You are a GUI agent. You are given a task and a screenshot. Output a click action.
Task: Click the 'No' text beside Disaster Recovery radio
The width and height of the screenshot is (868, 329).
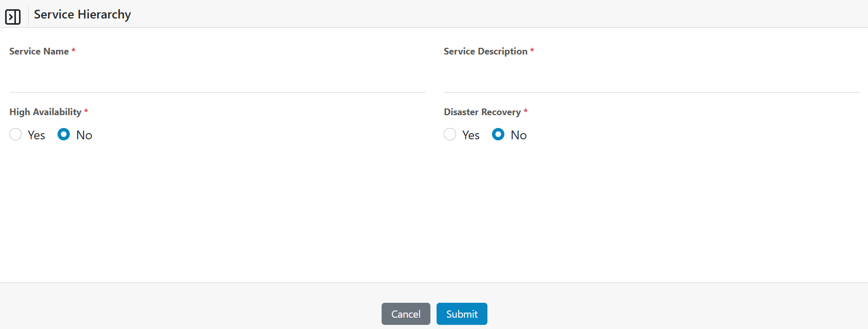[x=519, y=135]
